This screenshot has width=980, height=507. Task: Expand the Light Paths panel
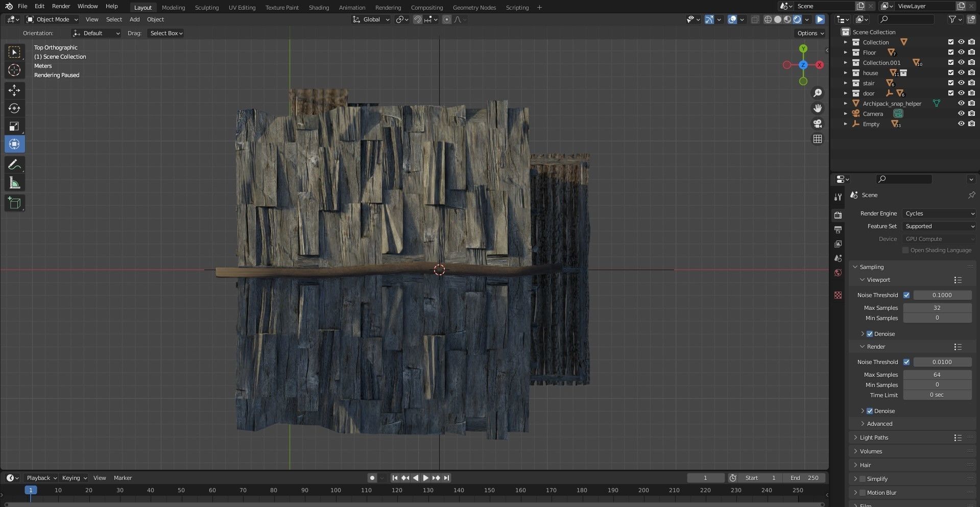click(874, 438)
